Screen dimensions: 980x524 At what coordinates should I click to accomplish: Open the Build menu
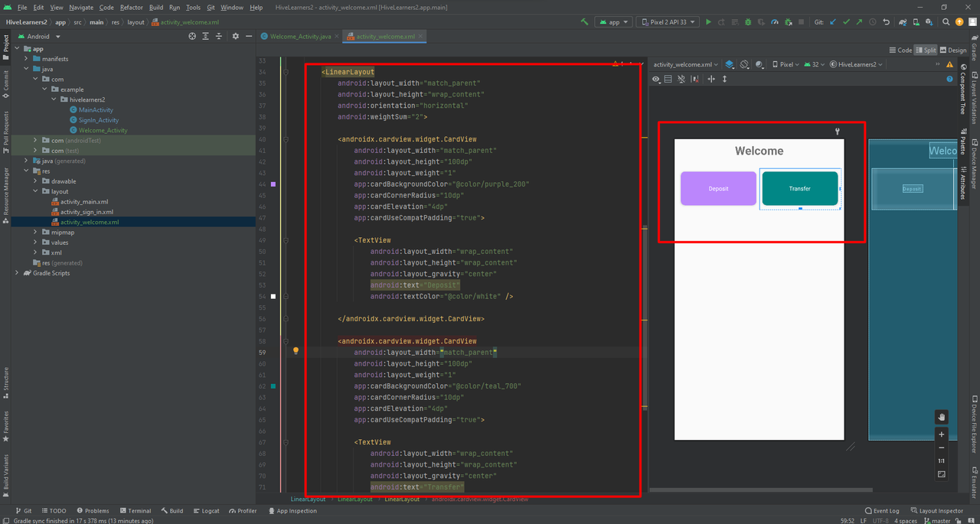click(x=156, y=7)
